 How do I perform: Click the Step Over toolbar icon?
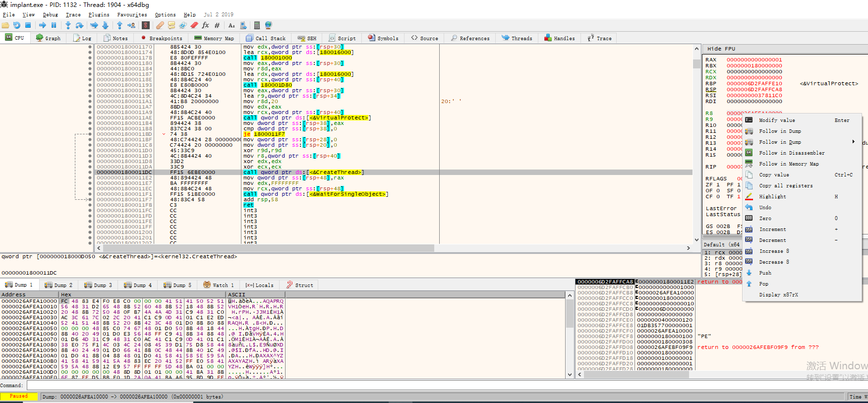[79, 25]
